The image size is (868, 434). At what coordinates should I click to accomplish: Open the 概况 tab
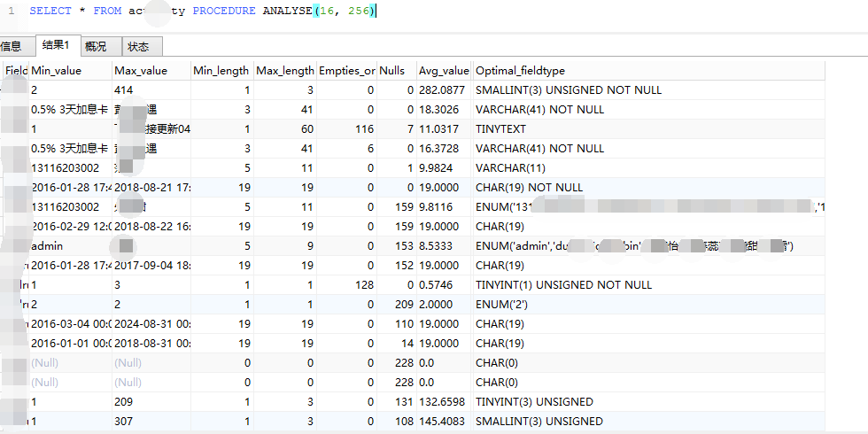point(101,46)
